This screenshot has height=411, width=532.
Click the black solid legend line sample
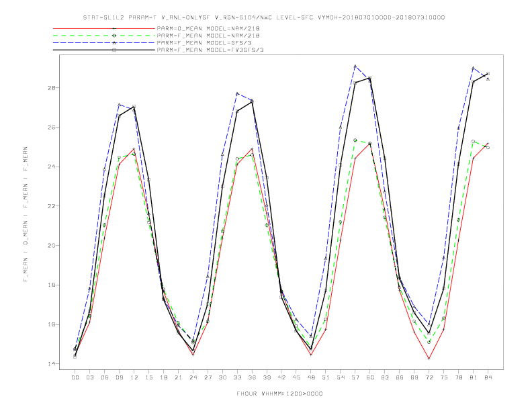point(104,50)
